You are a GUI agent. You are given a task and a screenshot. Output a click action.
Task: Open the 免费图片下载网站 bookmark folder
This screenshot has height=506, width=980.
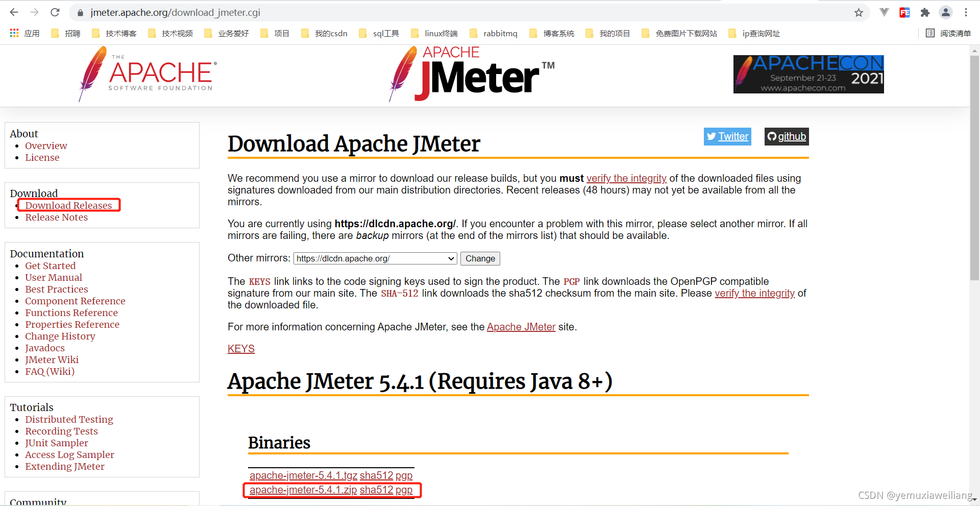679,33
